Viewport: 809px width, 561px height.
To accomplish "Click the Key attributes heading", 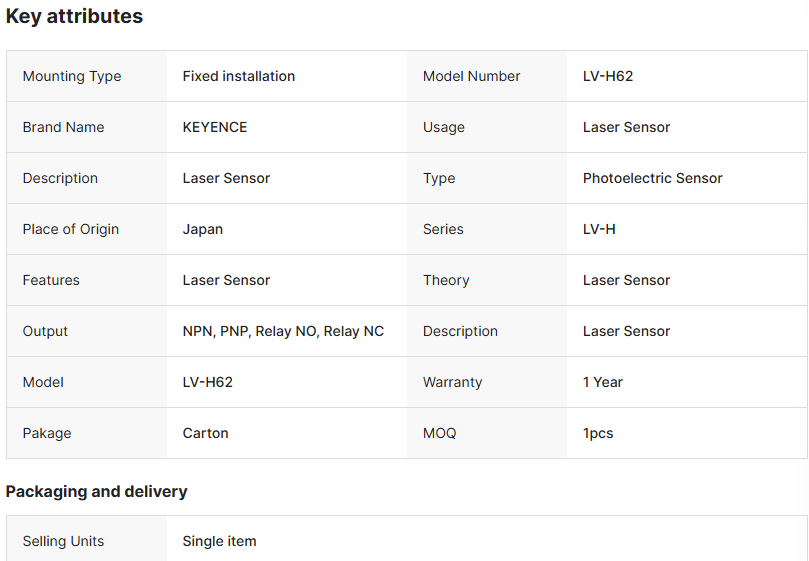I will tap(75, 17).
